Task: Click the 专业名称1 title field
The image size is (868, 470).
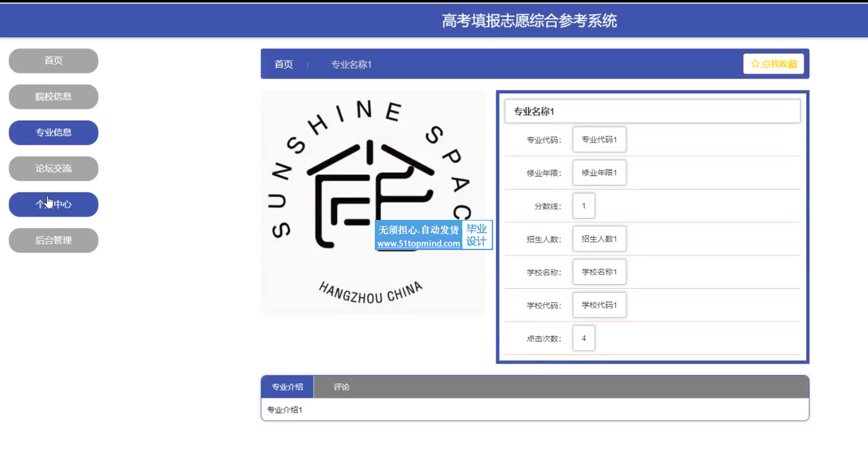Action: pos(653,111)
